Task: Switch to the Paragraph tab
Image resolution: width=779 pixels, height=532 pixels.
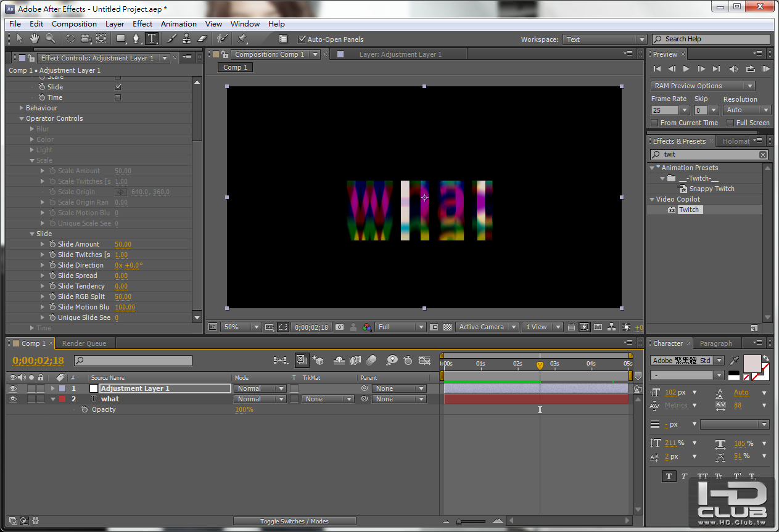Action: (716, 343)
